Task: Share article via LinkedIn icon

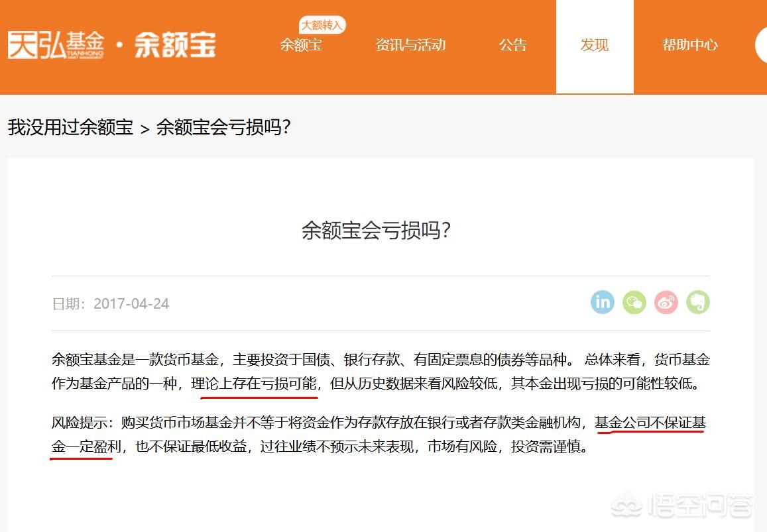Action: coord(602,302)
